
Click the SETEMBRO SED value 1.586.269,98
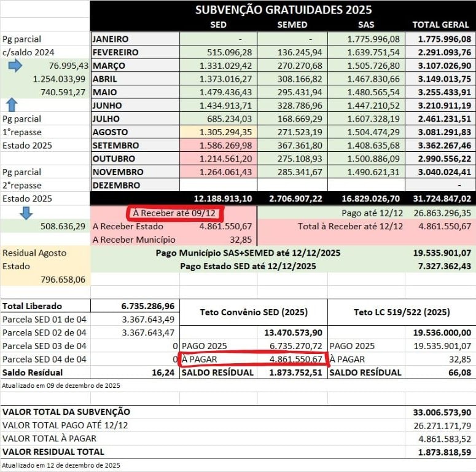coord(218,146)
